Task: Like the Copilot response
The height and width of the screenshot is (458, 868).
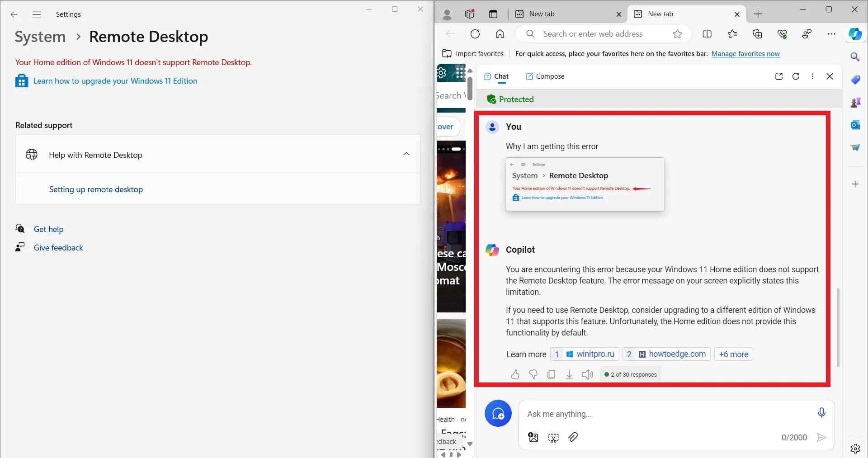Action: point(515,374)
